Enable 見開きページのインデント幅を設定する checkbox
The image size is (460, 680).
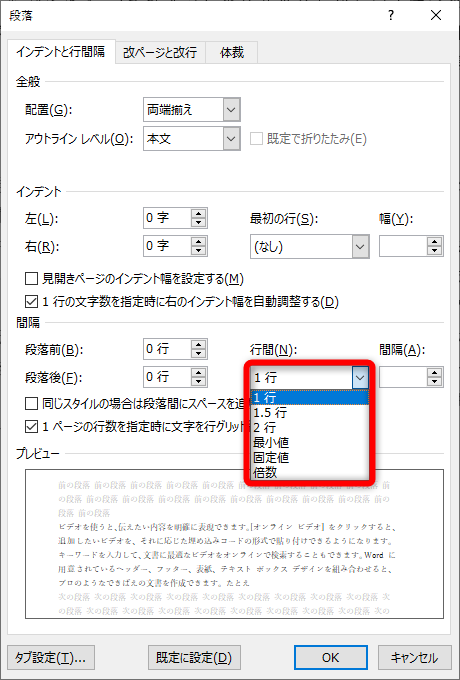coord(31,278)
